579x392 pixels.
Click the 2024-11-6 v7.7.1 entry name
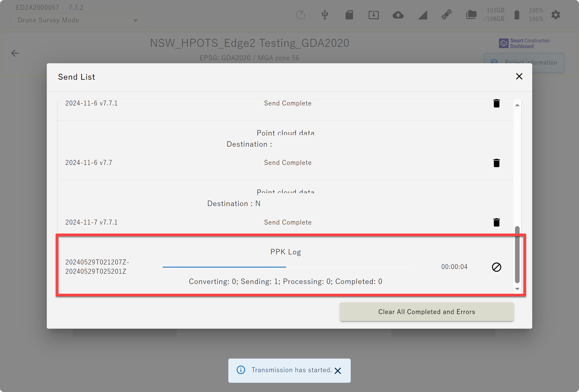91,103
